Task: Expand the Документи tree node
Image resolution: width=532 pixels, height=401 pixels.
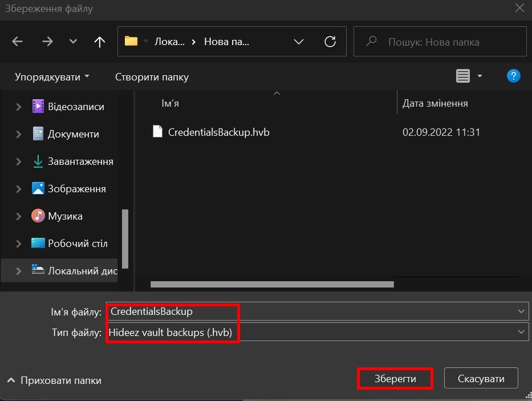Action: click(x=19, y=134)
